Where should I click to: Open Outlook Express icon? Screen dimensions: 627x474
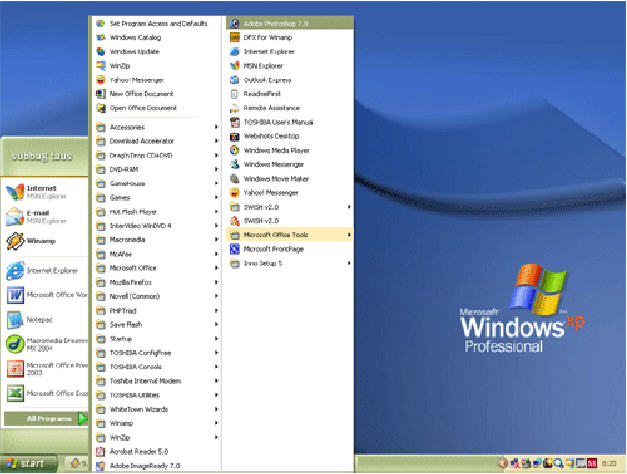(x=235, y=80)
